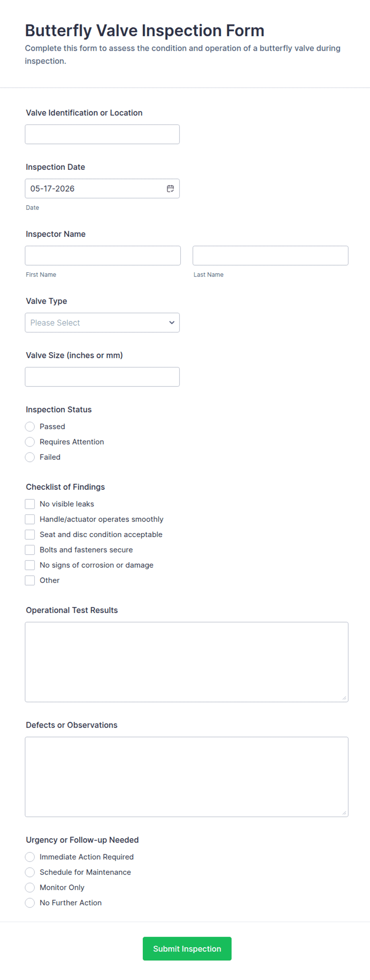Enable Seat and disc condition acceptable
This screenshot has height=980, width=370.
30,534
